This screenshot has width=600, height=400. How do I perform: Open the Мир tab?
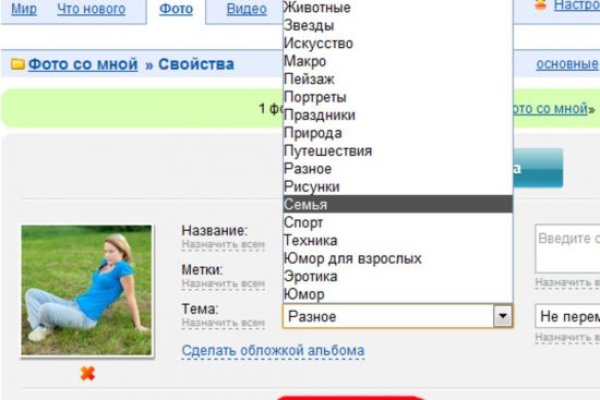click(x=23, y=9)
